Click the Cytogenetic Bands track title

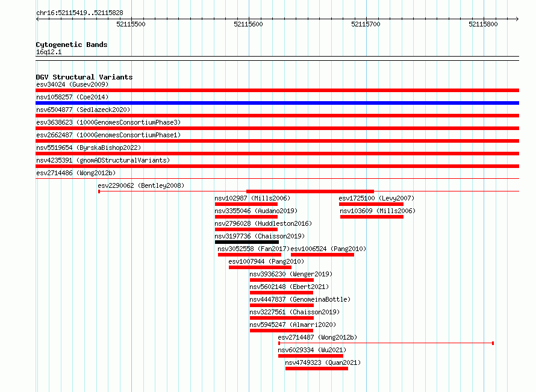pyautogui.click(x=72, y=45)
